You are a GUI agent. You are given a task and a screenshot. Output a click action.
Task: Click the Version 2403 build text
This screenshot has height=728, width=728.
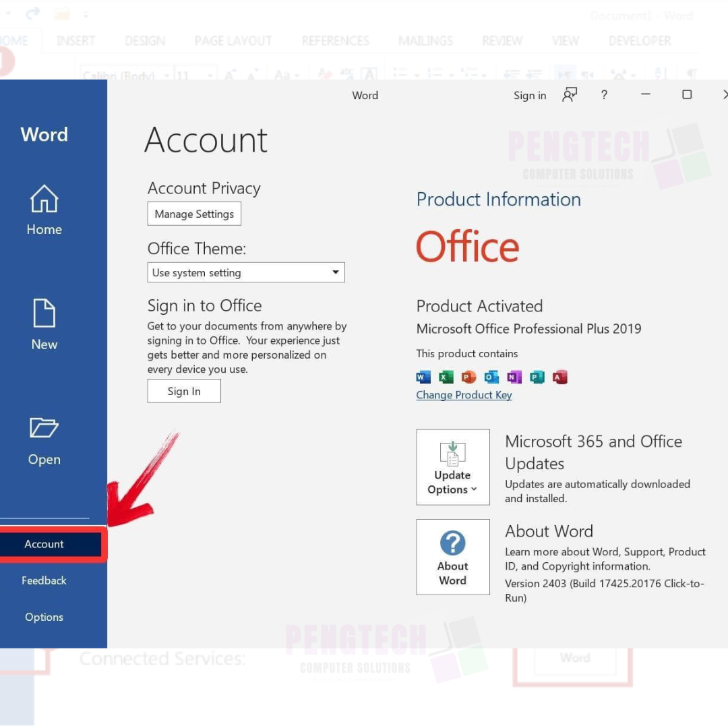[x=605, y=590]
